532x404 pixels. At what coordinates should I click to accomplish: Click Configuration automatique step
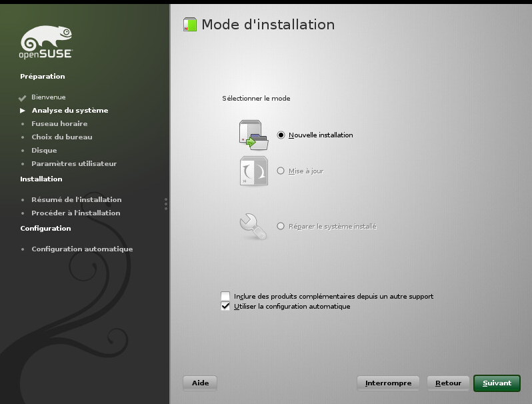coord(82,249)
